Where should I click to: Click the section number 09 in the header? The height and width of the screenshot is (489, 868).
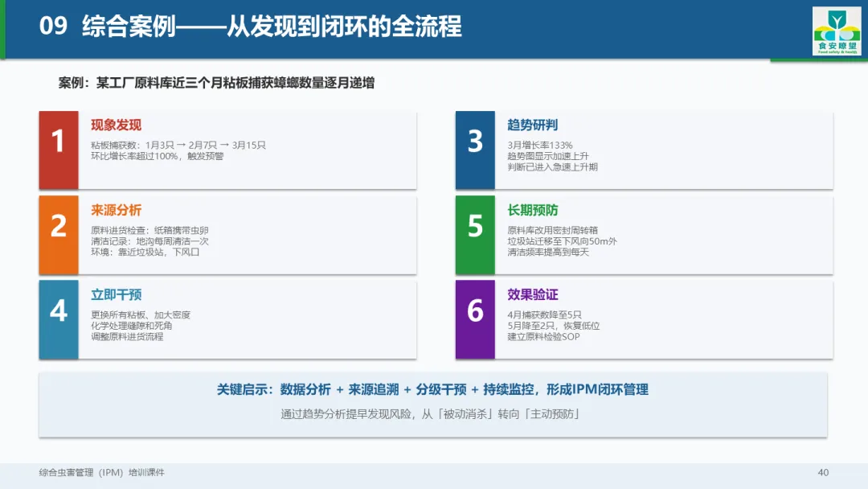[x=53, y=26]
